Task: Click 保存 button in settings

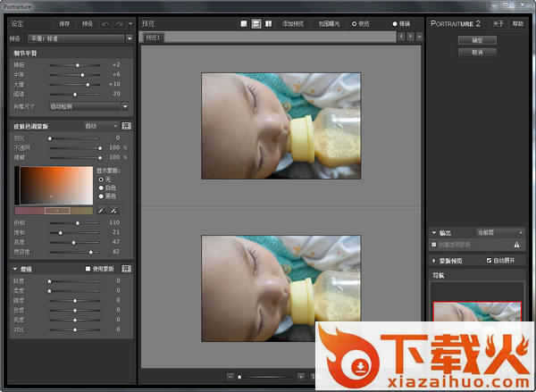Action: pyautogui.click(x=64, y=23)
